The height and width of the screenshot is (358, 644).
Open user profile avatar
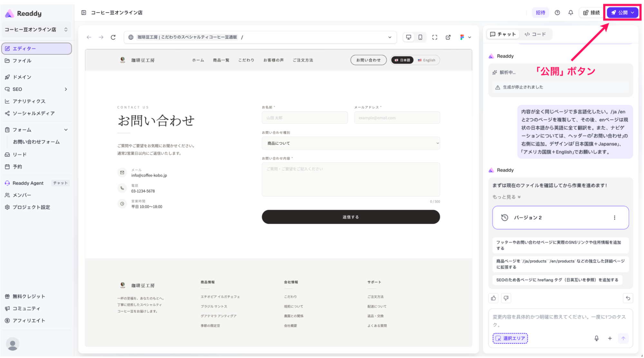pyautogui.click(x=13, y=344)
